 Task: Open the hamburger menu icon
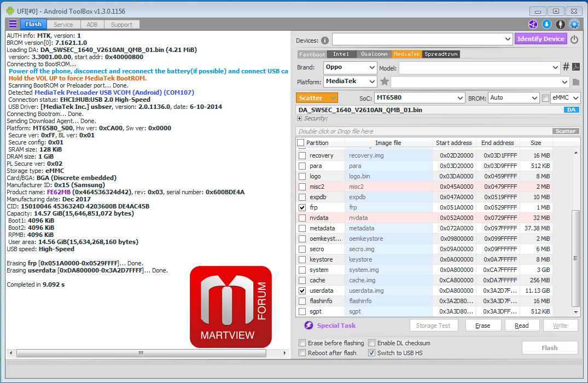[13, 24]
